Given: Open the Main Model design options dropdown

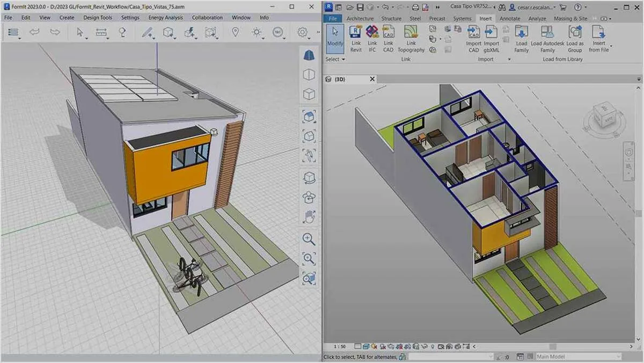Looking at the screenshot, I should 579,357.
